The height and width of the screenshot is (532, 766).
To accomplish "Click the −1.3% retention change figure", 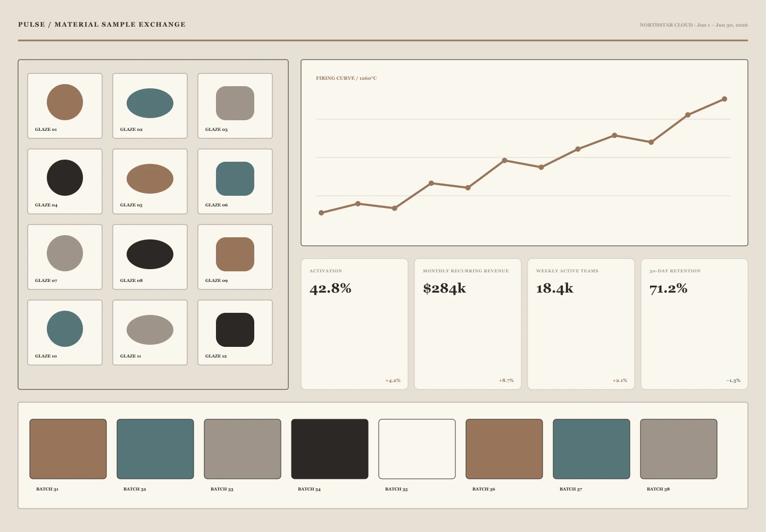I will 733,380.
